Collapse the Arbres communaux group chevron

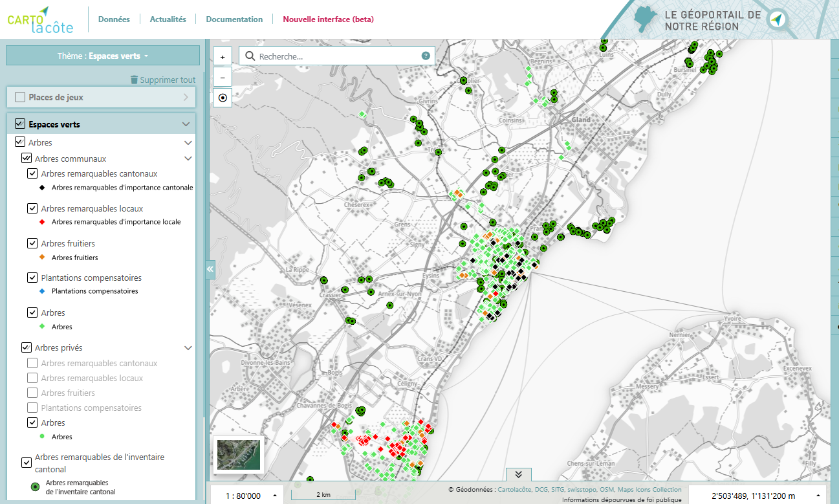188,159
